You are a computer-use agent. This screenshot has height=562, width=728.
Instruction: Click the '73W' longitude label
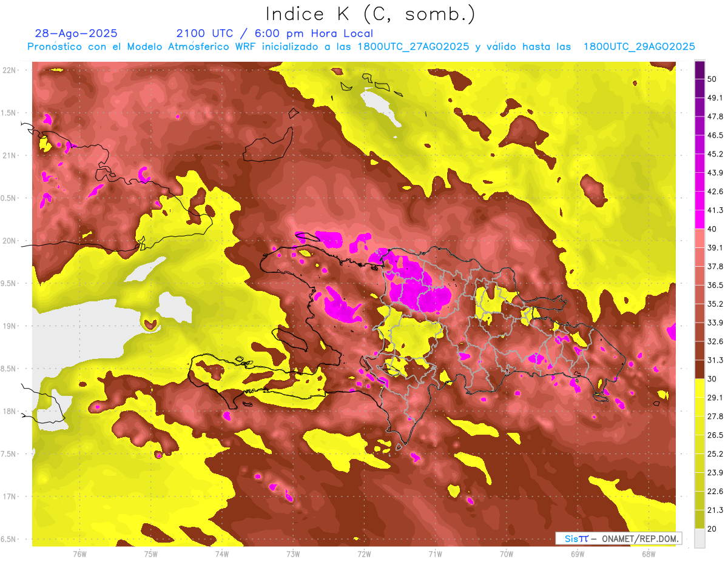tap(293, 554)
